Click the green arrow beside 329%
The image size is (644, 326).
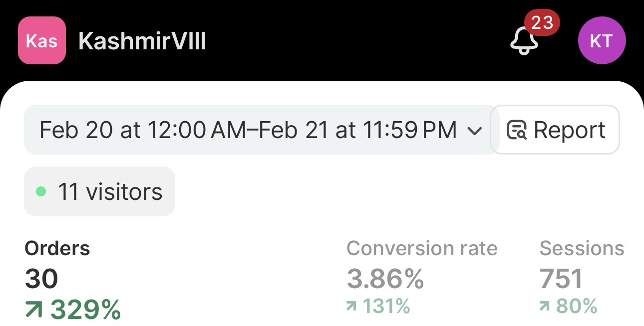click(34, 310)
